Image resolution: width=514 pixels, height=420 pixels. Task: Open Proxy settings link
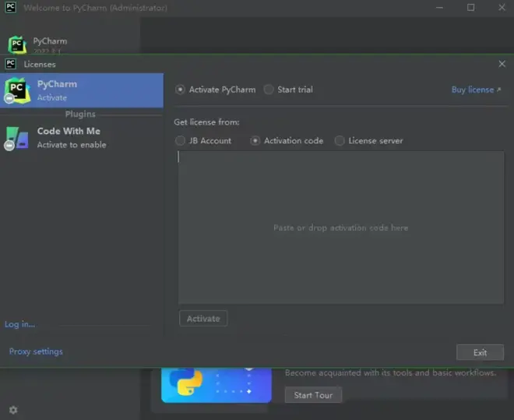click(x=36, y=351)
